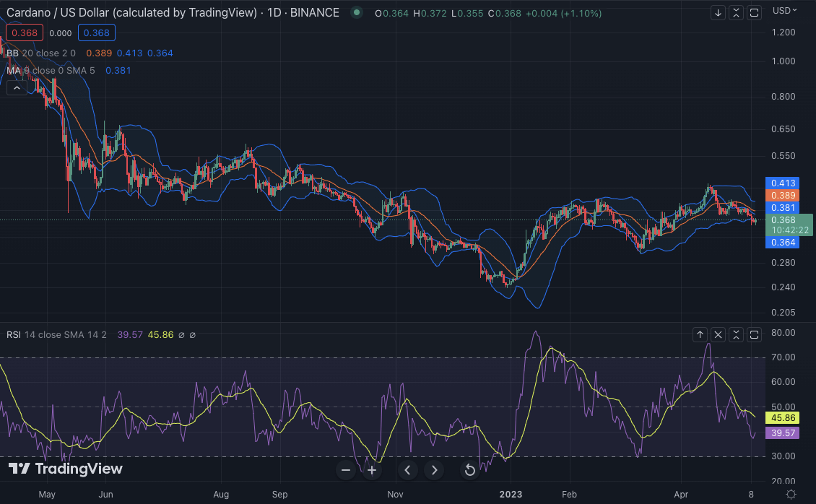
Task: Click blue 0.413 upper band scale tag
Action: click(x=782, y=183)
